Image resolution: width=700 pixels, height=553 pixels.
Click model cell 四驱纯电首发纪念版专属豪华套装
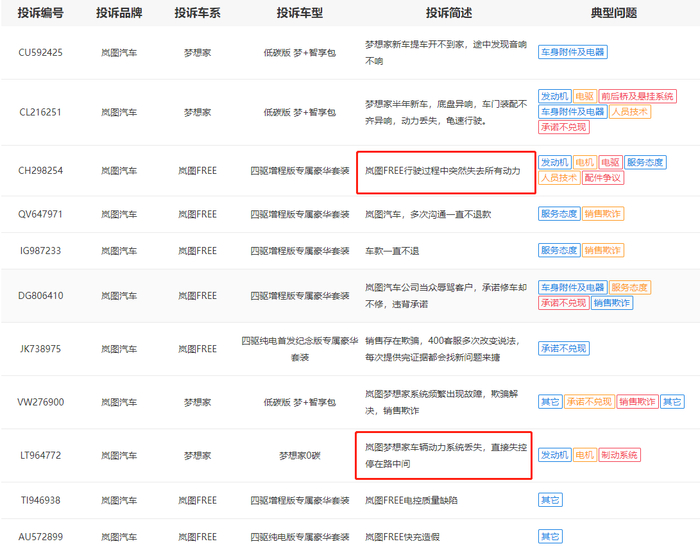coord(300,349)
